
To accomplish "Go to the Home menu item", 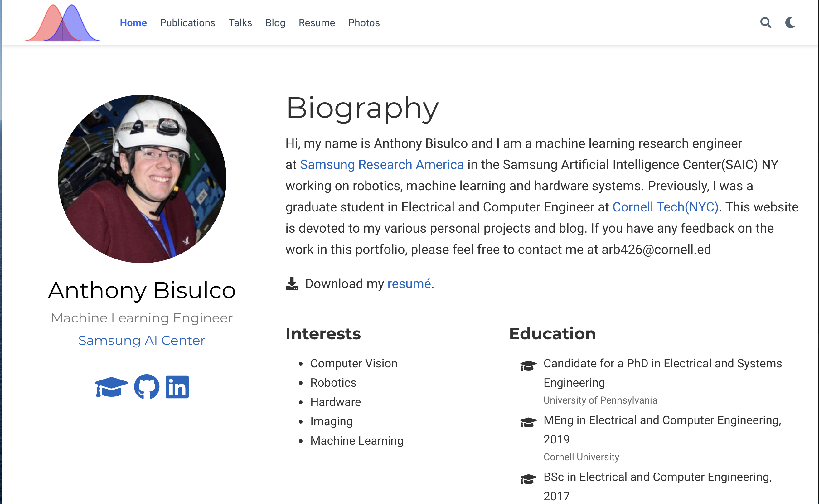I will coord(133,23).
